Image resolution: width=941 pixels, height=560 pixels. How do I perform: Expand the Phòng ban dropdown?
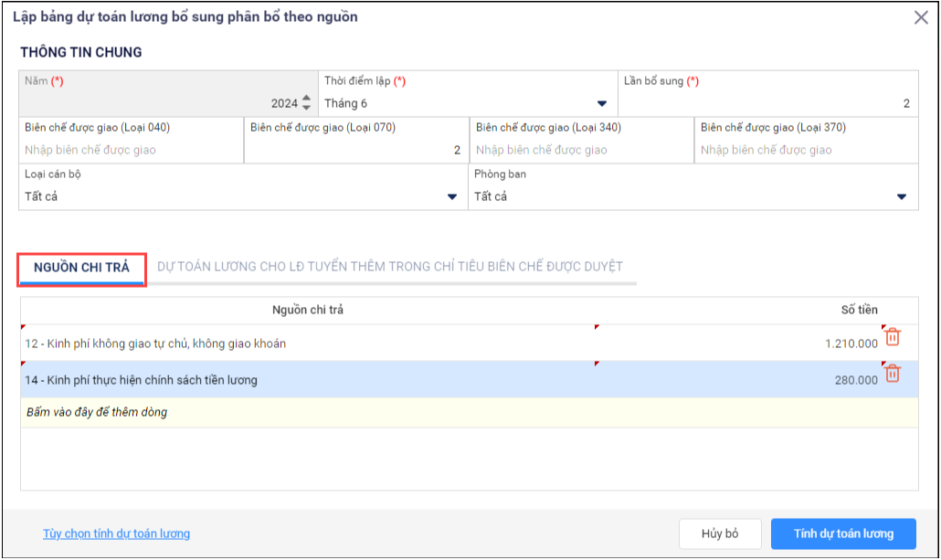[x=902, y=197]
